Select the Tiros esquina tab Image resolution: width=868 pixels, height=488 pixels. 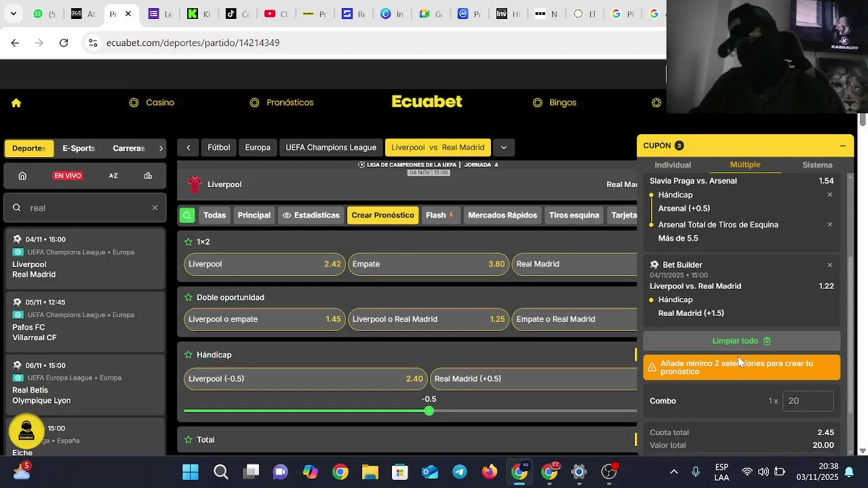coord(574,216)
